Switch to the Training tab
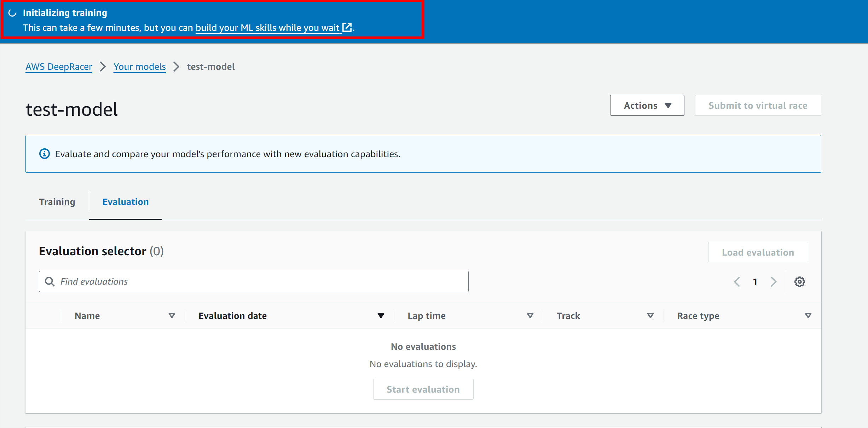This screenshot has height=428, width=868. [x=57, y=202]
